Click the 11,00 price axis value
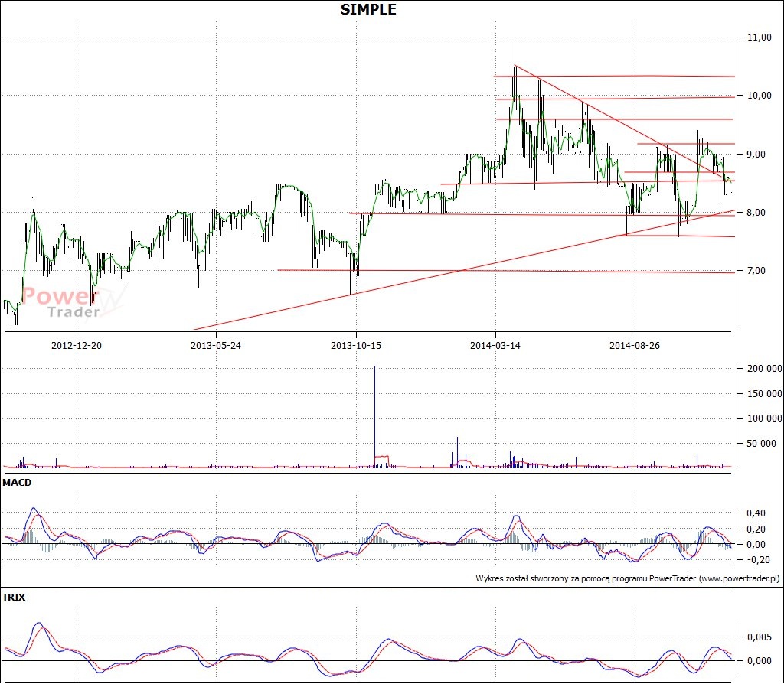The width and height of the screenshot is (784, 684). click(759, 37)
